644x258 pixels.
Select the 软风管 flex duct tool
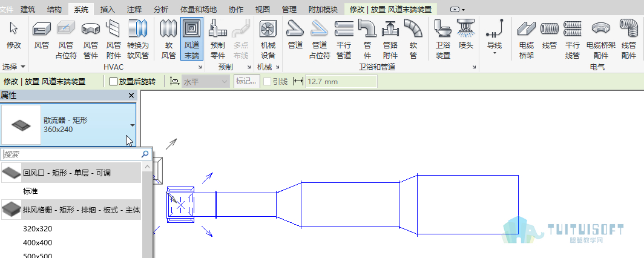[x=168, y=39]
